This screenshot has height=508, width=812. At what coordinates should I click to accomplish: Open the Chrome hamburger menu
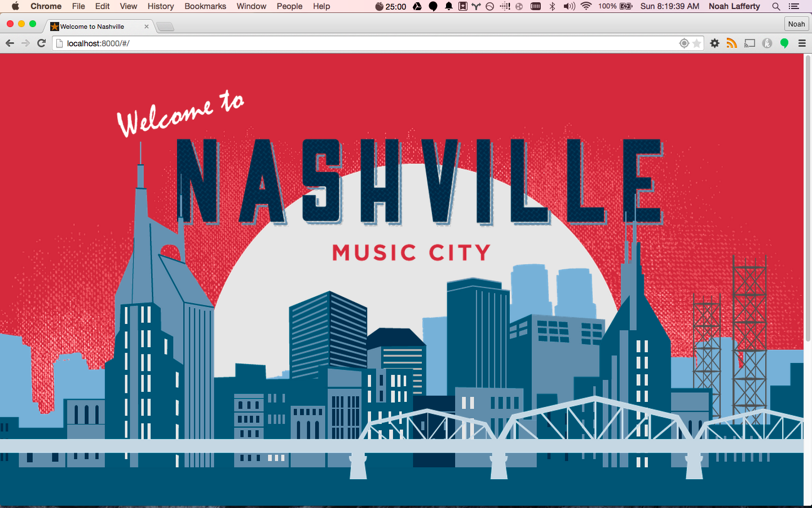point(802,43)
